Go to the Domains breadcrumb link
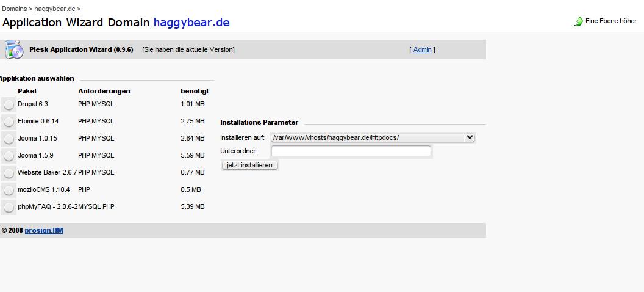Viewport: 644px width, 292px height. (15, 9)
